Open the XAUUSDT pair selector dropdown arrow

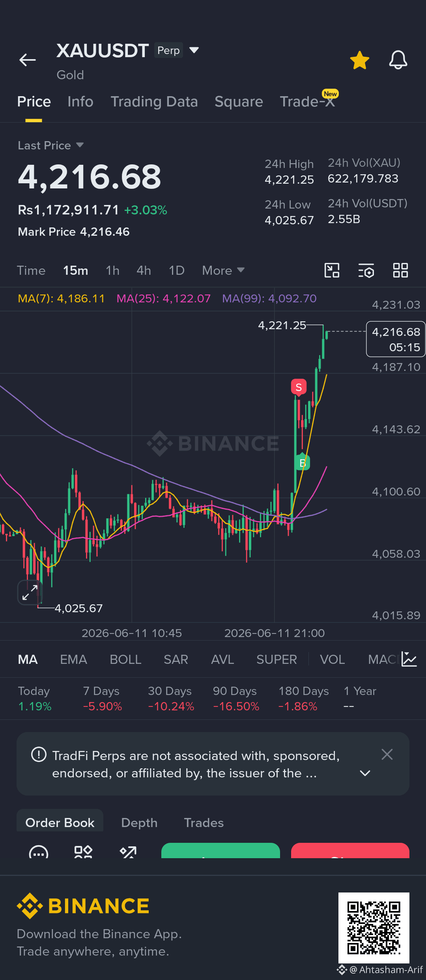click(194, 50)
